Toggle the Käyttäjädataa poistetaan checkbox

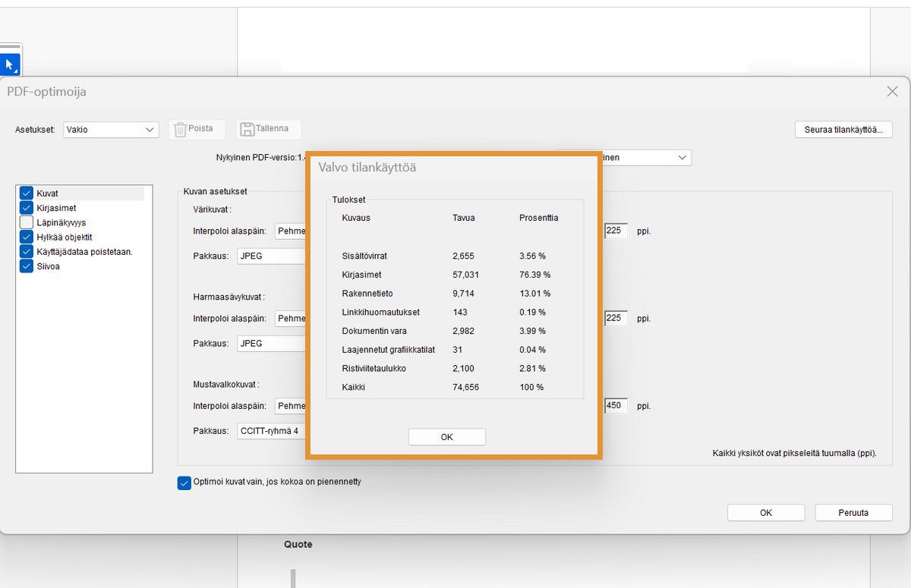pos(27,252)
